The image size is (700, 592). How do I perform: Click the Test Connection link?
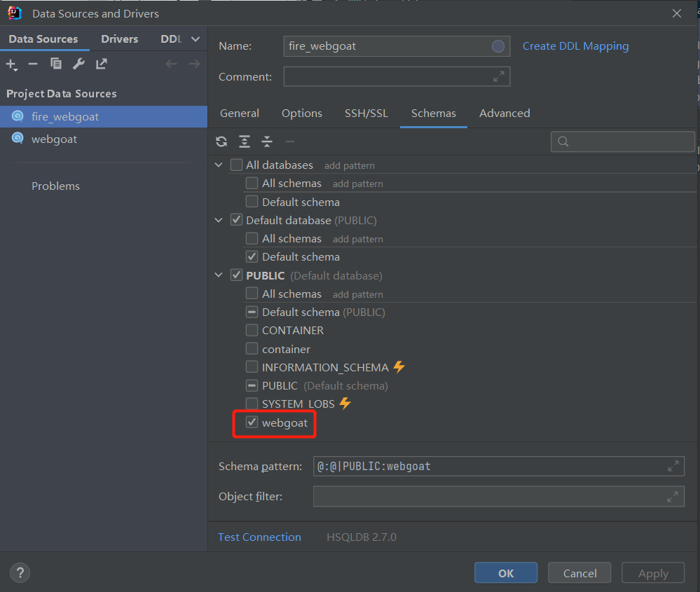[x=259, y=537]
